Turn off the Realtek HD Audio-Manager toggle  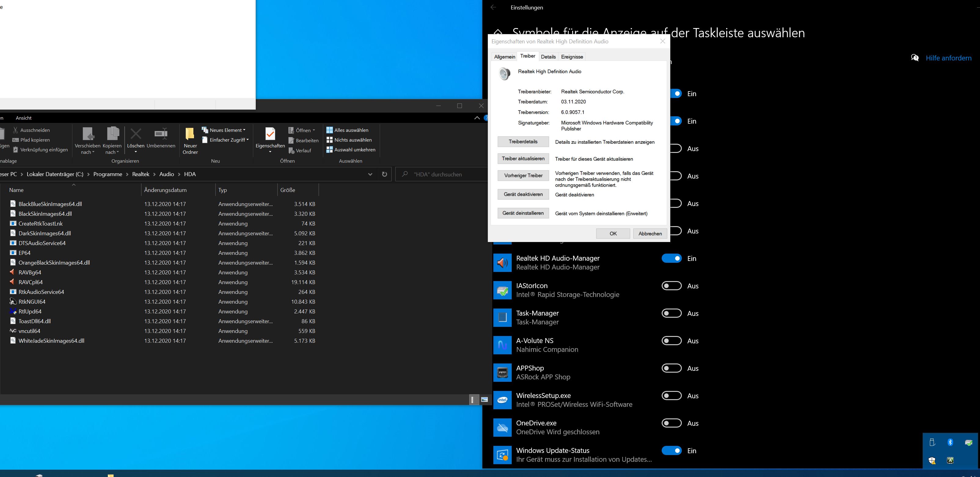click(671, 258)
